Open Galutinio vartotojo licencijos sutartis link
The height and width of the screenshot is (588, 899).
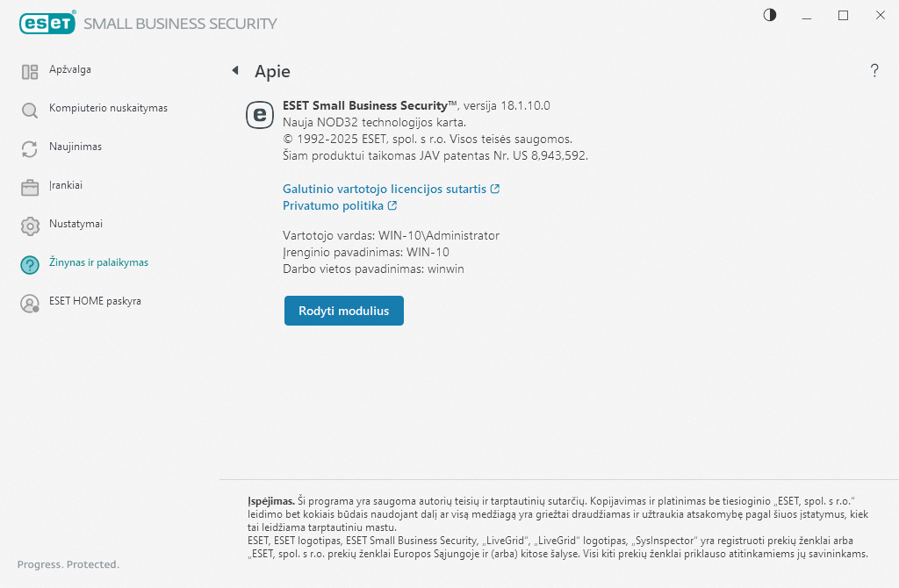coord(385,189)
